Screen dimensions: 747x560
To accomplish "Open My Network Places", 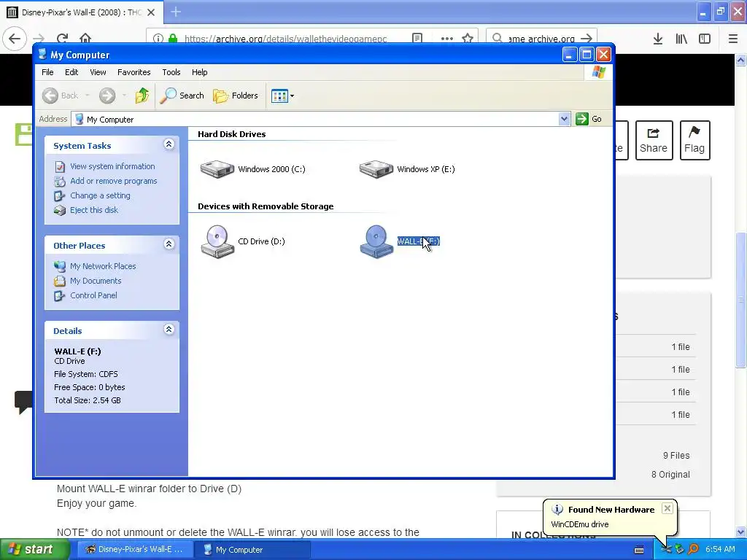I will coord(103,266).
